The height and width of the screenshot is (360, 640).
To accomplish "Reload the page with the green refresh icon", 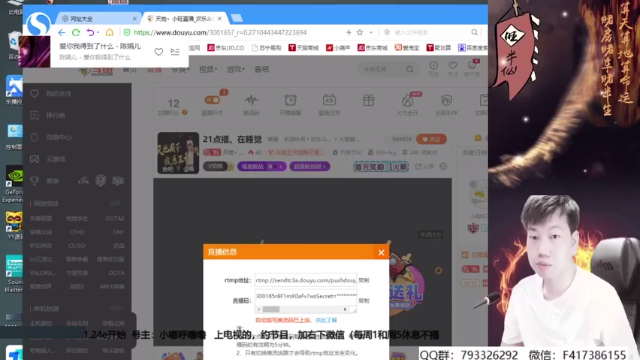I will pos(76,32).
